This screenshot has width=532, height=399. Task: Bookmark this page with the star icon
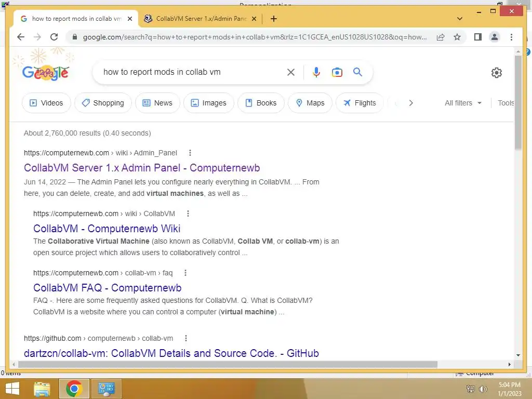pos(457,37)
